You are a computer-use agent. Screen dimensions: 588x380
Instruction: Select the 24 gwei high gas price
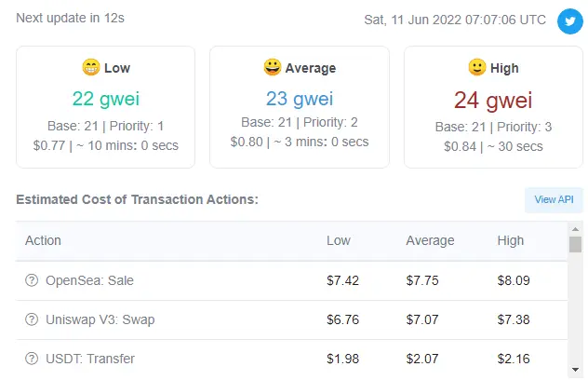click(x=493, y=101)
